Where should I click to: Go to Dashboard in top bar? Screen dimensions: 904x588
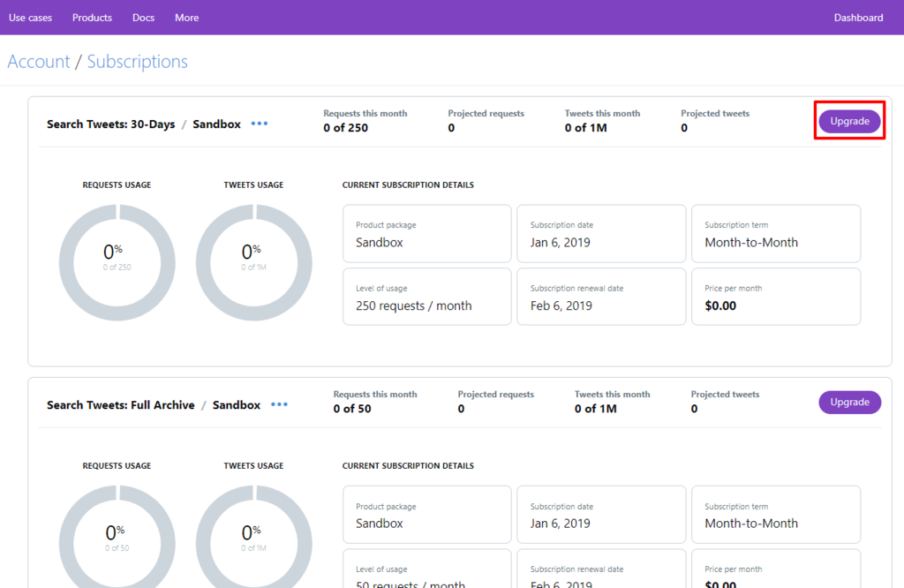pos(858,18)
